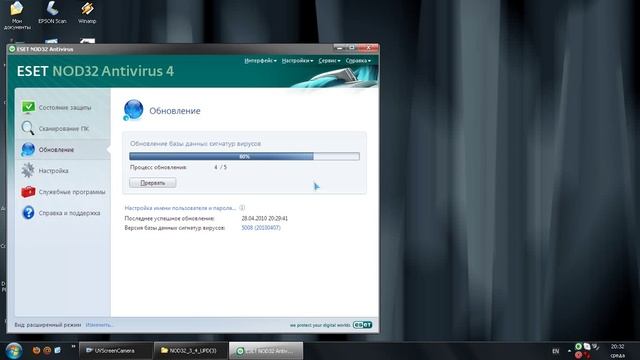Open the Справка dropdown menu
This screenshot has height=360, width=640.
(x=358, y=60)
